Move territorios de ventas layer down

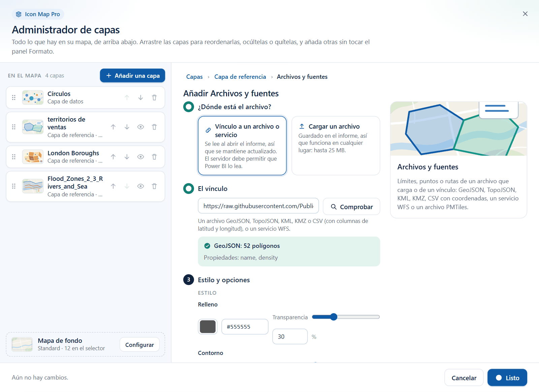click(127, 127)
